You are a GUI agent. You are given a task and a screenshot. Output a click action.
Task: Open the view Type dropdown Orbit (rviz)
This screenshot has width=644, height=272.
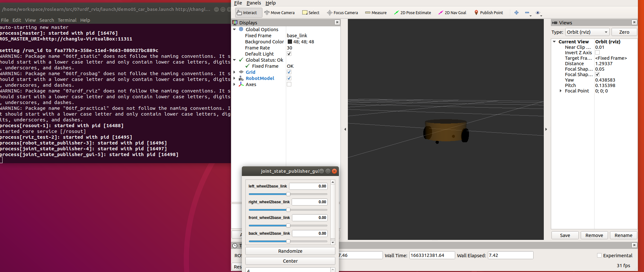click(587, 32)
